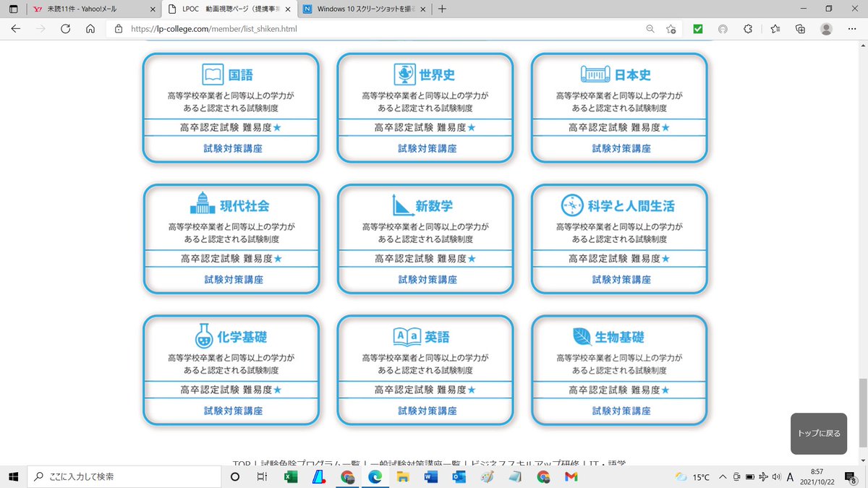This screenshot has height=488, width=868.
Task: Add this page to favorites
Action: coord(672,29)
